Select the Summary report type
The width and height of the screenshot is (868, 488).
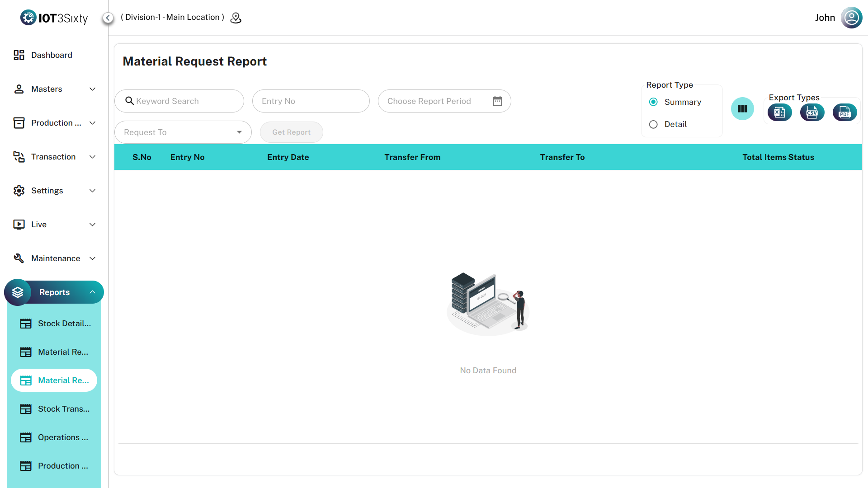(x=653, y=102)
